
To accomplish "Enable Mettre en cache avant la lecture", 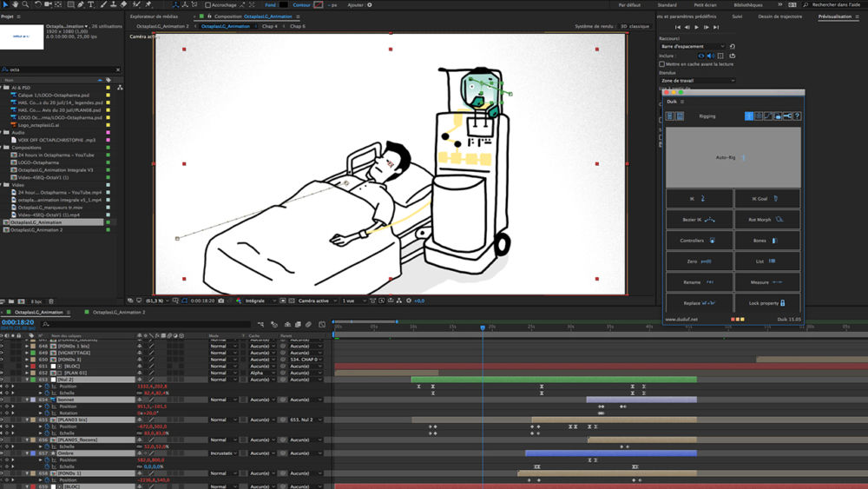I will pyautogui.click(x=662, y=64).
